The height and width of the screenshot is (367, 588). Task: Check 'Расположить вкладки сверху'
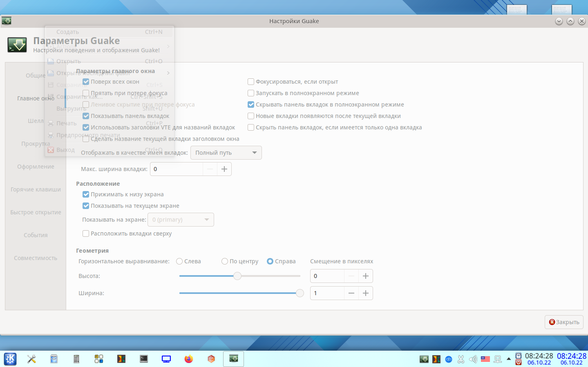click(x=86, y=234)
